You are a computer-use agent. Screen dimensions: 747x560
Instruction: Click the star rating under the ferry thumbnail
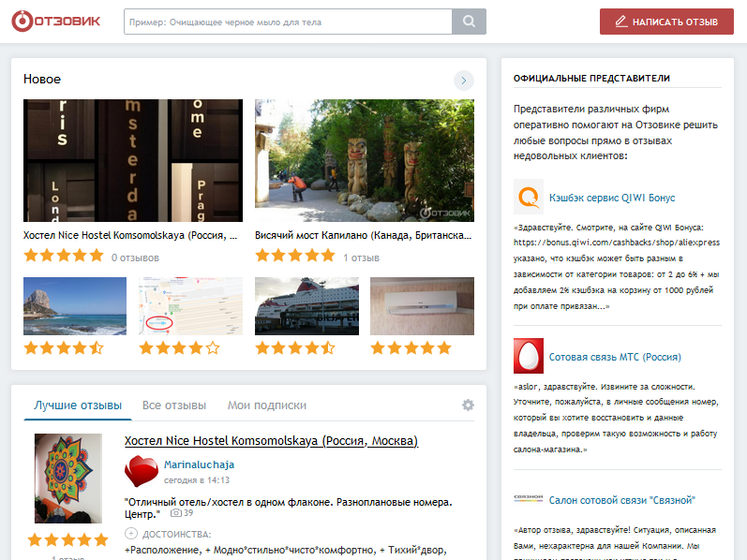[295, 348]
